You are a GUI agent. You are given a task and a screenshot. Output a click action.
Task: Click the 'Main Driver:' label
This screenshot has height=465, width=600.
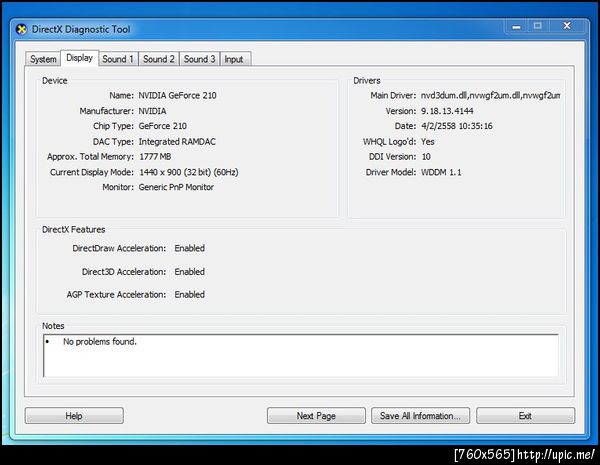point(393,95)
